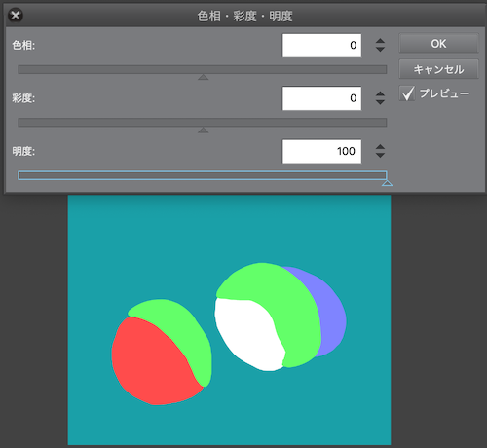Image resolution: width=487 pixels, height=448 pixels.
Task: Decrease 明度 value with down arrow
Action: coord(380,155)
